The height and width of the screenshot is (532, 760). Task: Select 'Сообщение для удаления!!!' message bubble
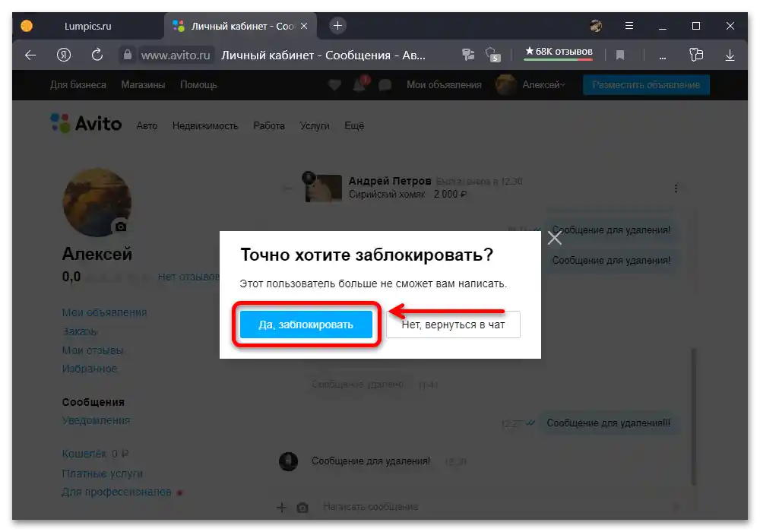(x=609, y=423)
